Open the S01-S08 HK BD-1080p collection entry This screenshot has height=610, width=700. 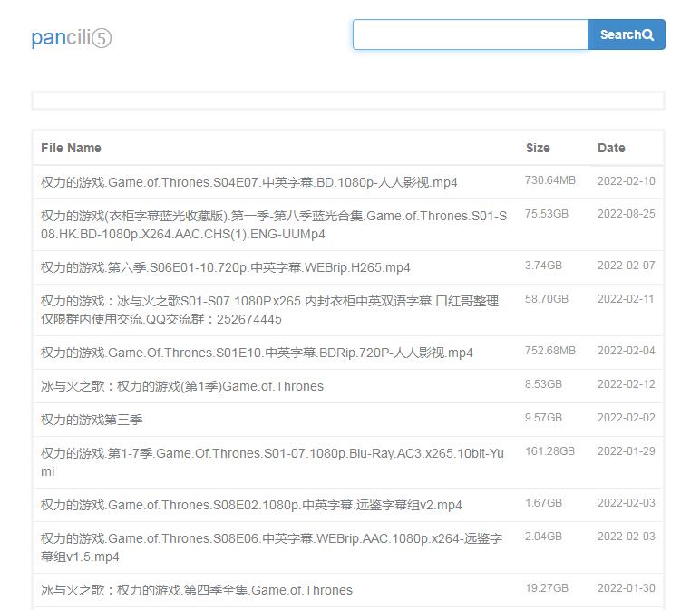click(x=273, y=225)
